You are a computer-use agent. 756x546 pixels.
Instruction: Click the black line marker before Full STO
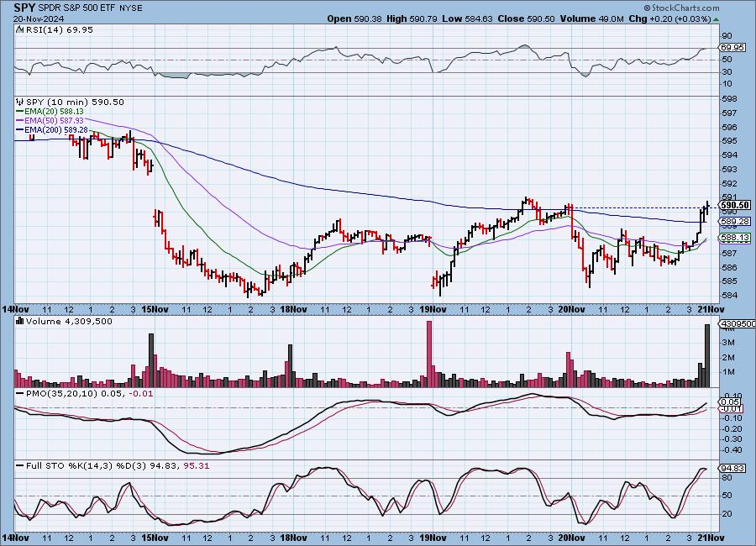[20, 466]
